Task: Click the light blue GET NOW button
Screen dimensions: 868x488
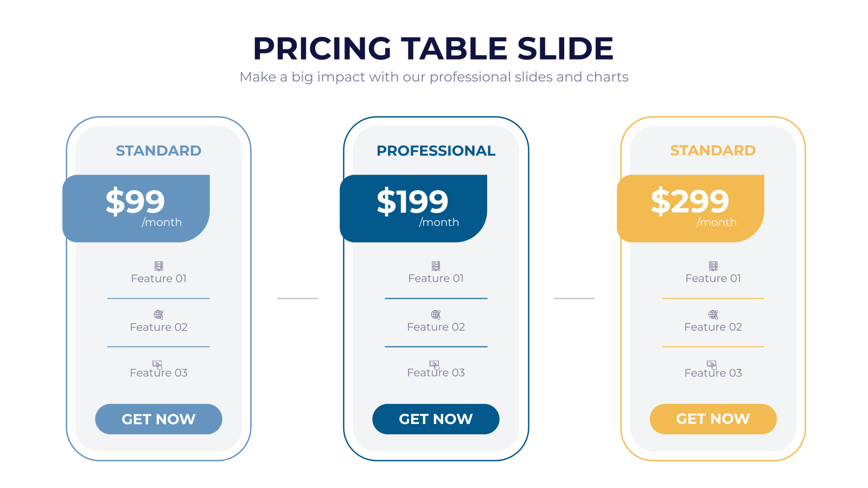Action: click(x=158, y=419)
